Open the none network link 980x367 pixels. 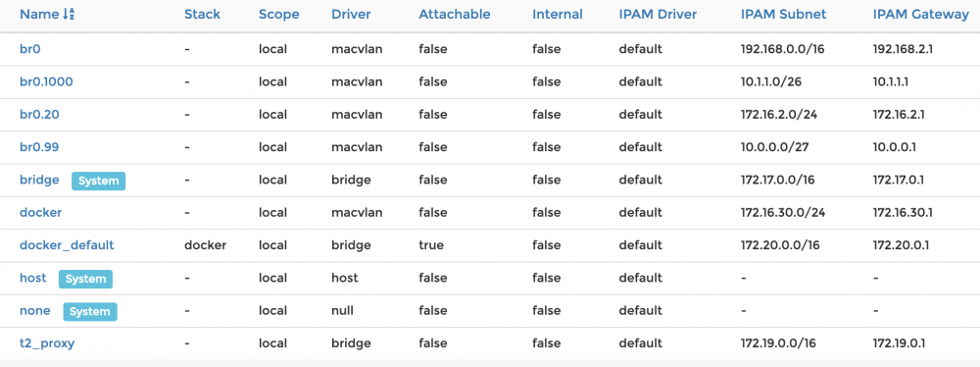[x=35, y=311]
